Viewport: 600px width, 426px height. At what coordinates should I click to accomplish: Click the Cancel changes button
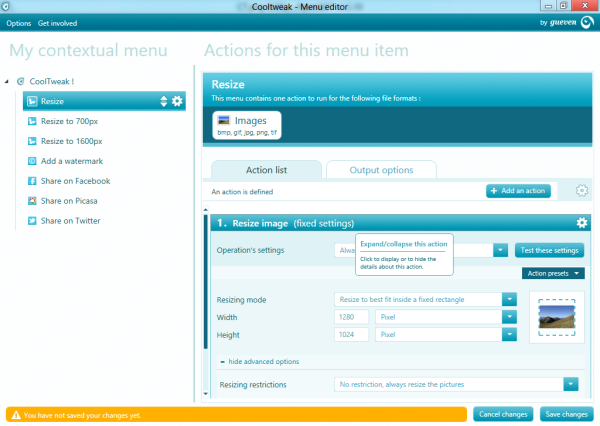coord(503,414)
